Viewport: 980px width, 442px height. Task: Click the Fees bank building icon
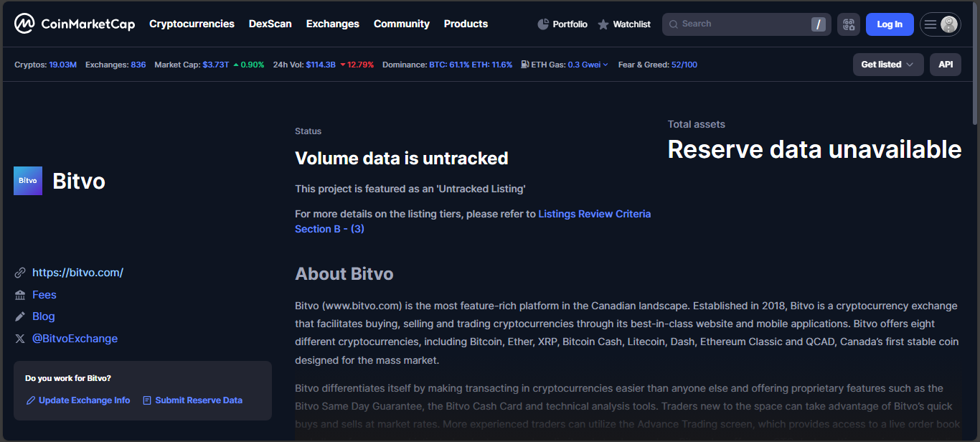(x=20, y=295)
